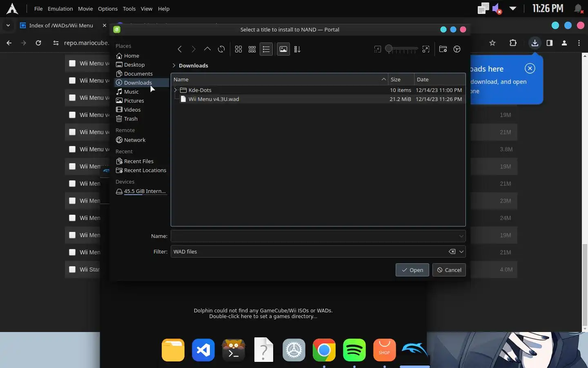Switch to compact view in file dialog
Viewport: 588px width, 368px height.
pos(252,49)
